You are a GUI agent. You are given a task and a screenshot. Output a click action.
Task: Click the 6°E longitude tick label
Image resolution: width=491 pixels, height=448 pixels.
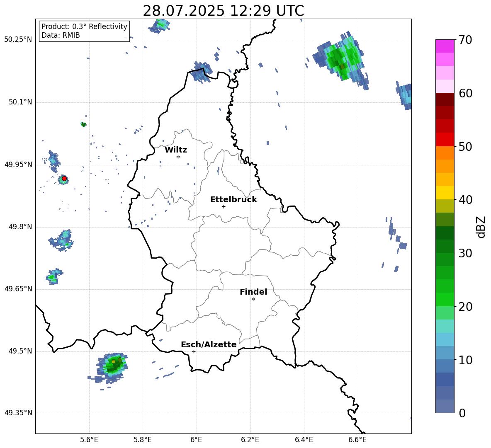coord(196,440)
